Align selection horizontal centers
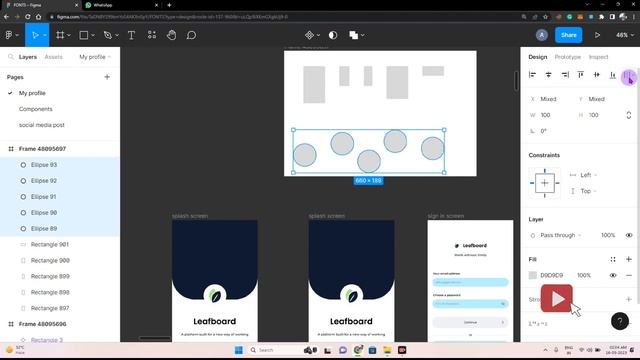 [x=549, y=75]
